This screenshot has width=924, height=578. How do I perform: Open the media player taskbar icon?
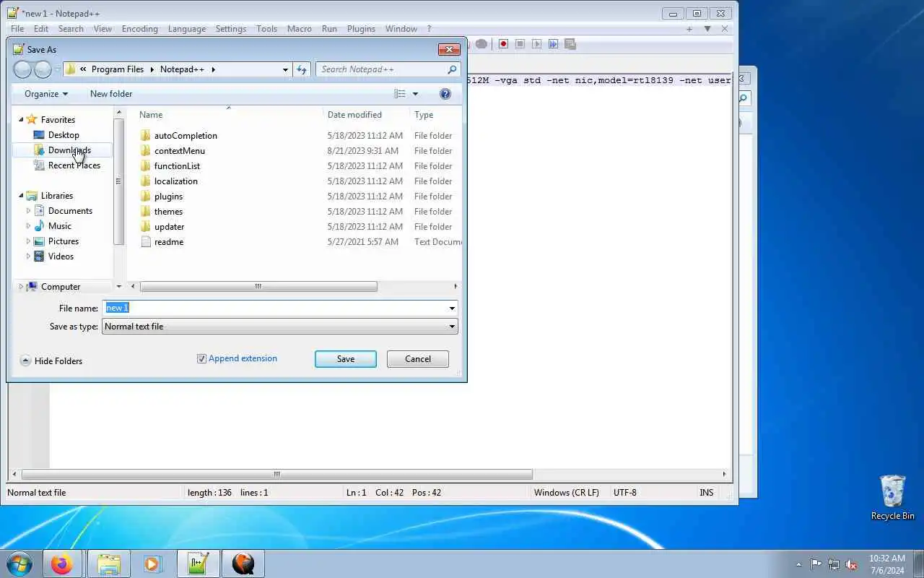pyautogui.click(x=152, y=564)
